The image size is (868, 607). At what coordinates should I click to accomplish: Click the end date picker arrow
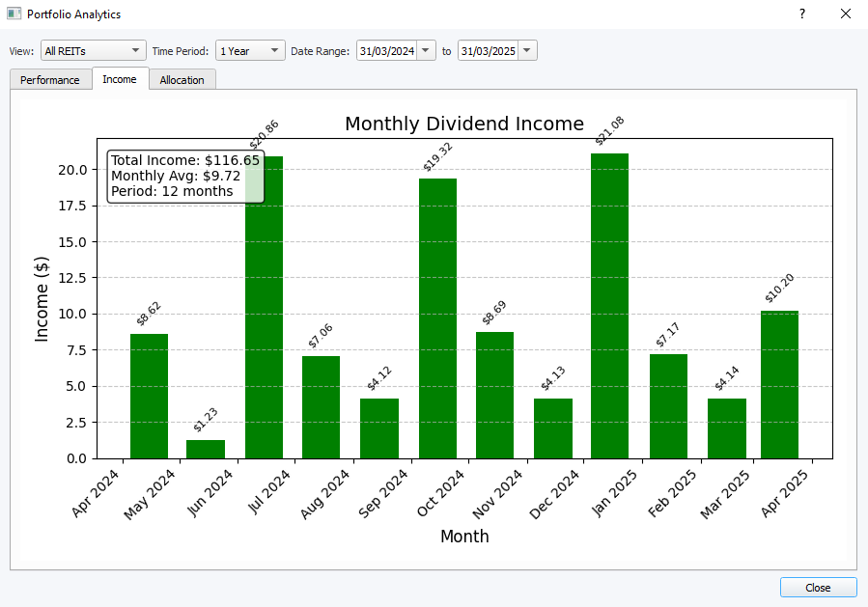[526, 49]
